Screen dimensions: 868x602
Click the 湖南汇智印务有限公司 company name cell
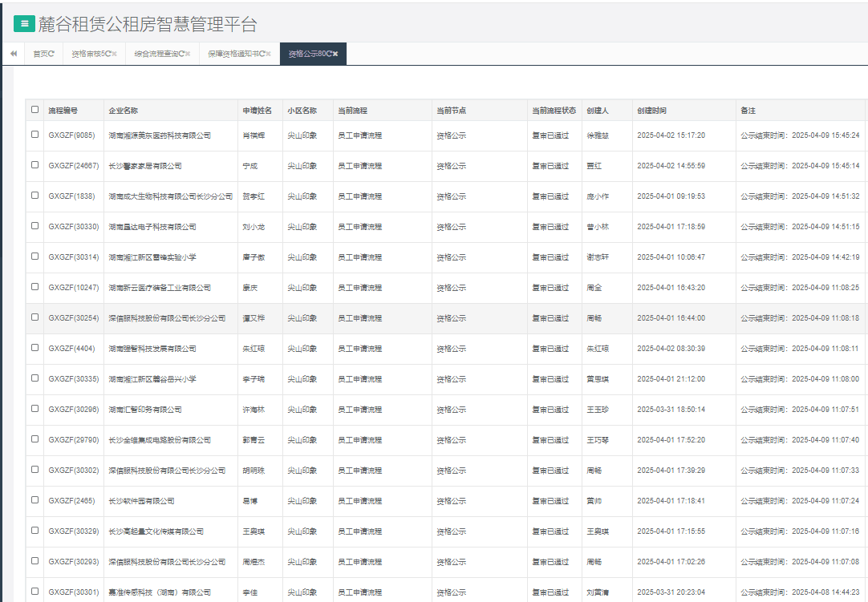(145, 410)
